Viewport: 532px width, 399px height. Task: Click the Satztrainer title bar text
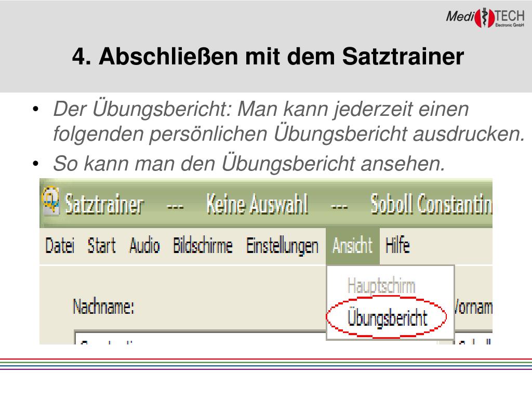click(104, 205)
